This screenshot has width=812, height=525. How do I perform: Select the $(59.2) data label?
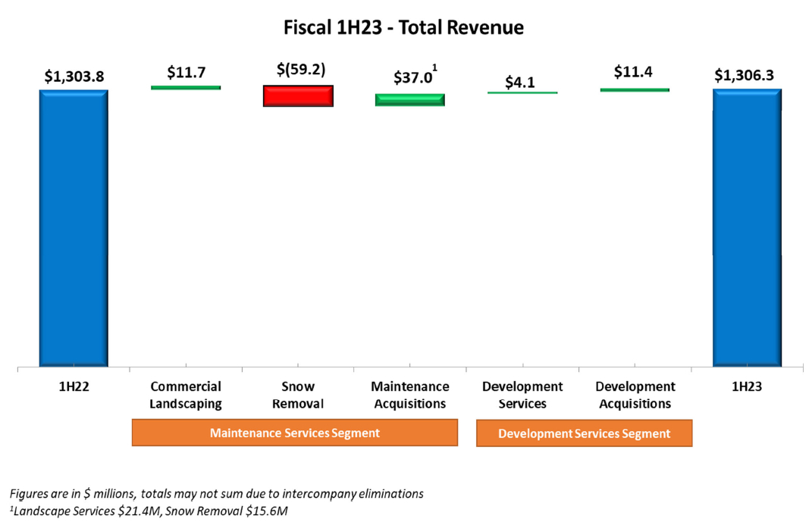click(300, 70)
